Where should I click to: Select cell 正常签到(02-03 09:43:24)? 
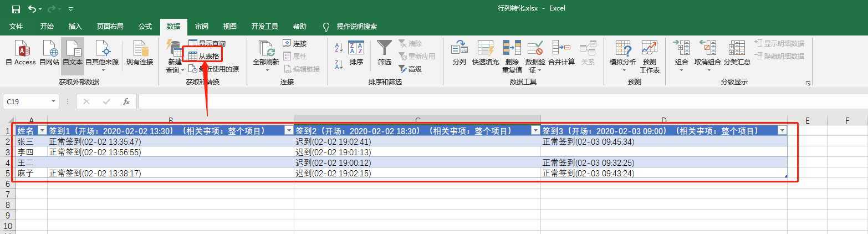664,173
